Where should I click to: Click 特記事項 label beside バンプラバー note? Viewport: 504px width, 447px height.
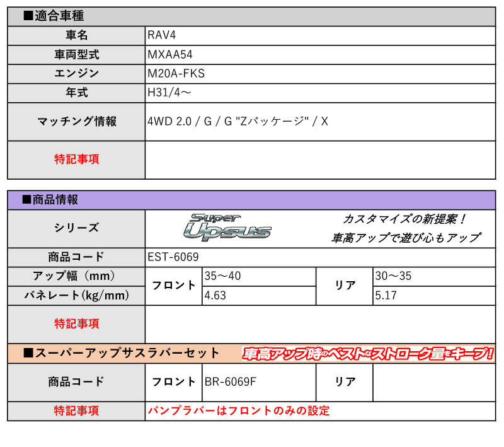pos(76,411)
